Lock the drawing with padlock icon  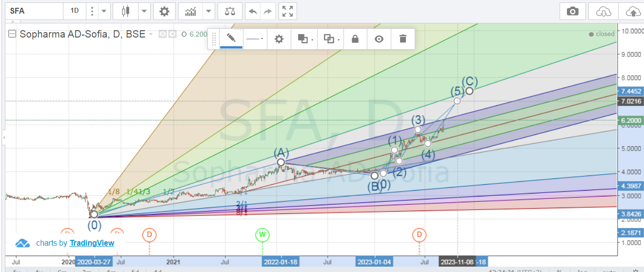click(355, 39)
